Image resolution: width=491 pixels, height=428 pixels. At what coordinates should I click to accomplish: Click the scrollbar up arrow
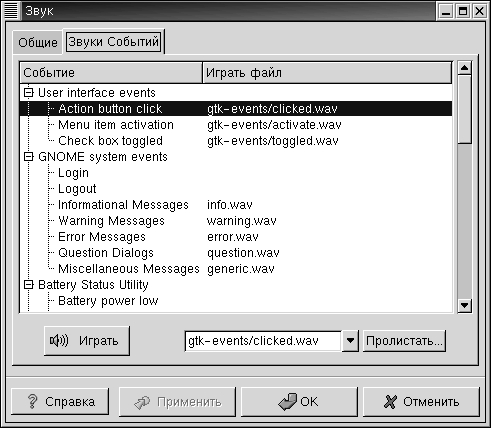point(464,68)
